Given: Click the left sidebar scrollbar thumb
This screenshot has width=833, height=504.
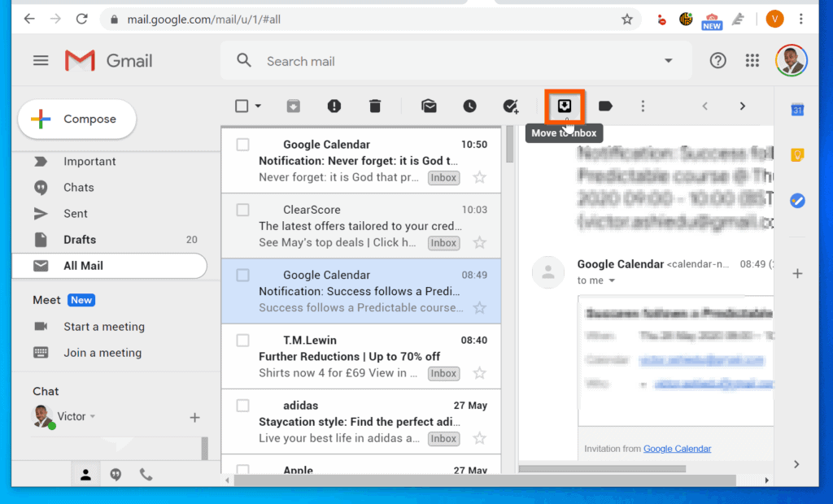Looking at the screenshot, I should click(204, 448).
